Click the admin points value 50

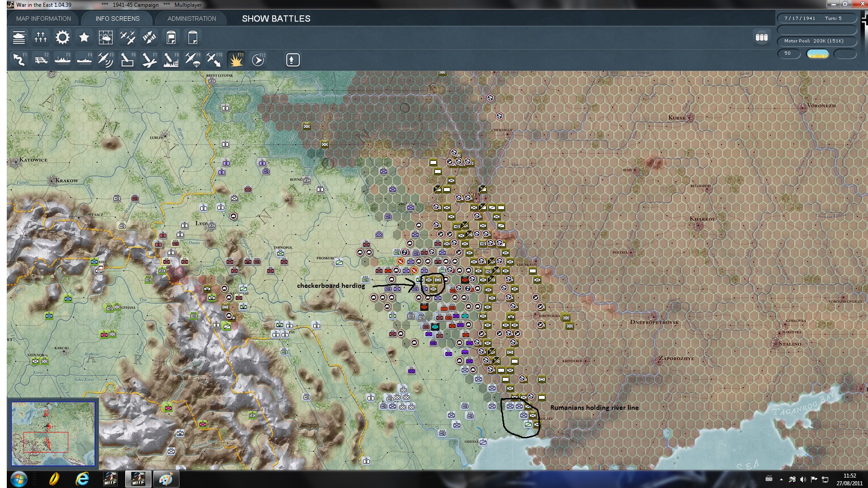pos(788,53)
